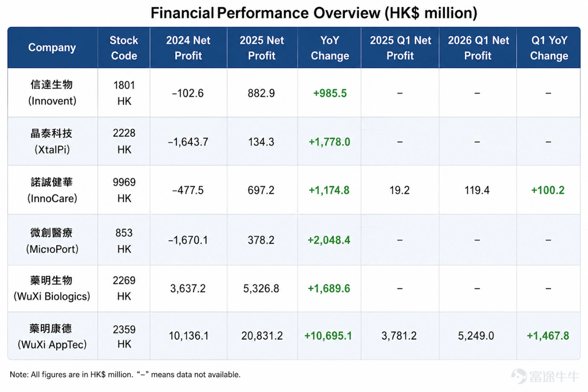Click WuXi AppTec's Q1 value 3,781.2

coord(399,336)
